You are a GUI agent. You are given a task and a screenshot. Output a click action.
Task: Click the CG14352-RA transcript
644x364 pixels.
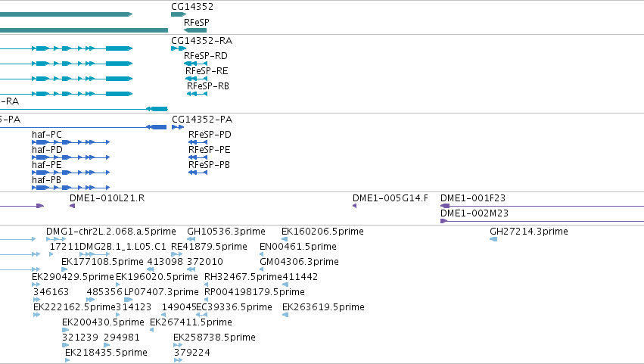coord(179,48)
